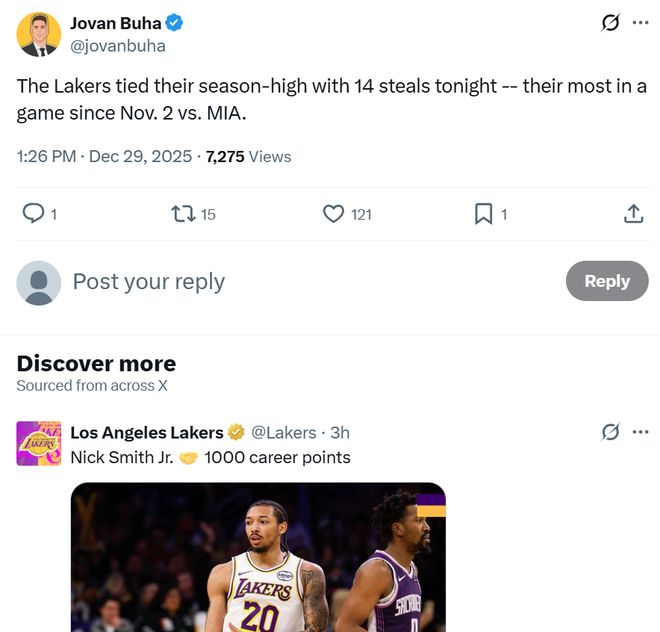Click the @Lakers handle
Viewport: 660px width, 632px height.
coord(283,432)
